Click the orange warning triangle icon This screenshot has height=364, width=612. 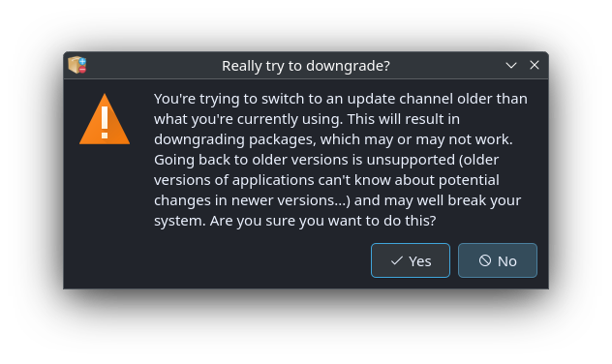105,119
